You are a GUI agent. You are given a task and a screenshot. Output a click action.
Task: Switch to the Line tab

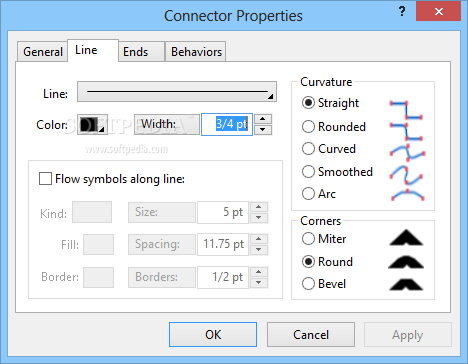click(93, 50)
